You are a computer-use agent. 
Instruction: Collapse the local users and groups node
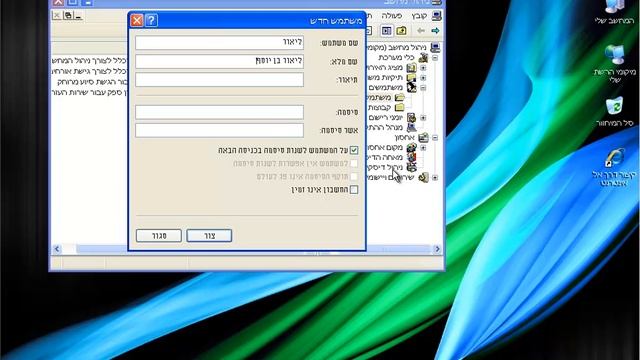pos(423,88)
